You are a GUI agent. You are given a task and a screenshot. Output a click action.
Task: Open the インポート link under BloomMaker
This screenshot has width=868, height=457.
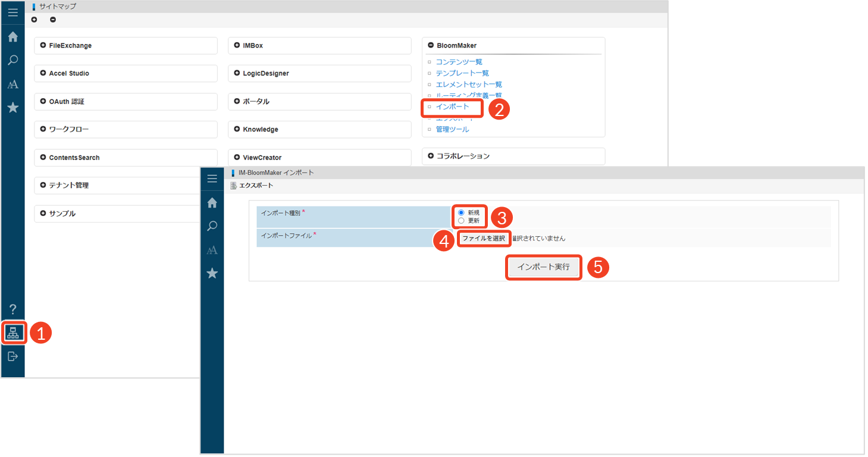coord(452,107)
